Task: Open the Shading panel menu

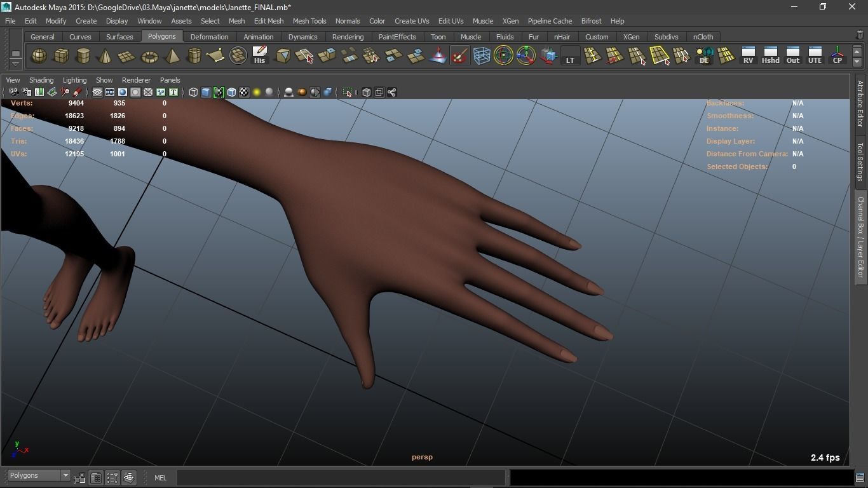Action: (x=41, y=80)
